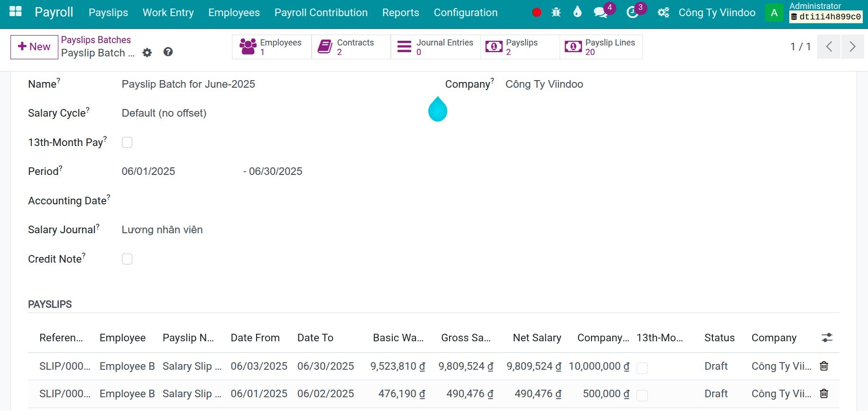Switch company via Công Ty Viindoo selector

[717, 13]
